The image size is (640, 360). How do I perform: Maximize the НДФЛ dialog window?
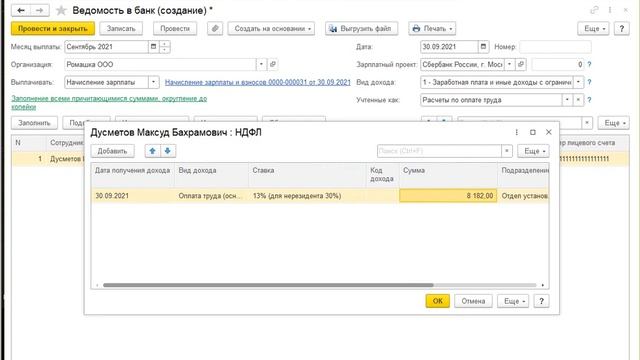(533, 132)
